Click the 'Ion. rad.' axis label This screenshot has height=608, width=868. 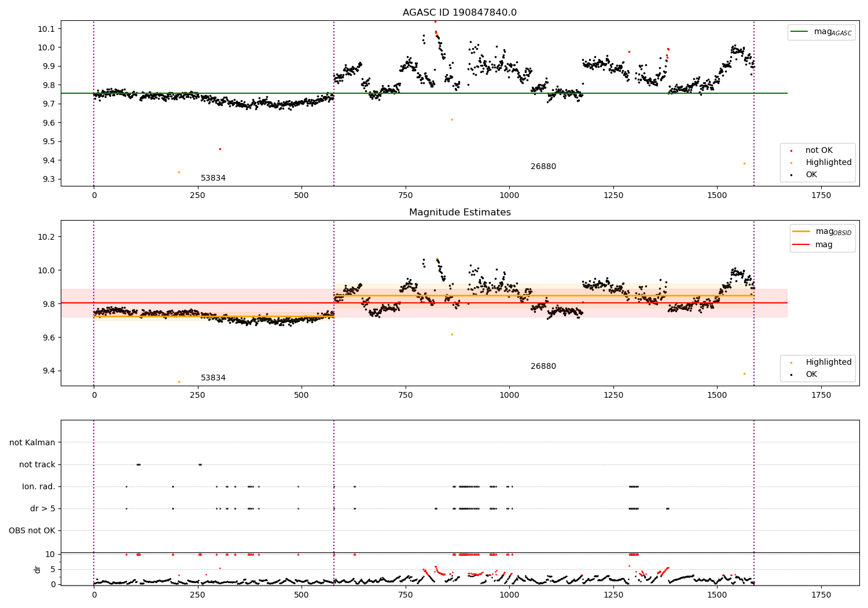[x=39, y=486]
